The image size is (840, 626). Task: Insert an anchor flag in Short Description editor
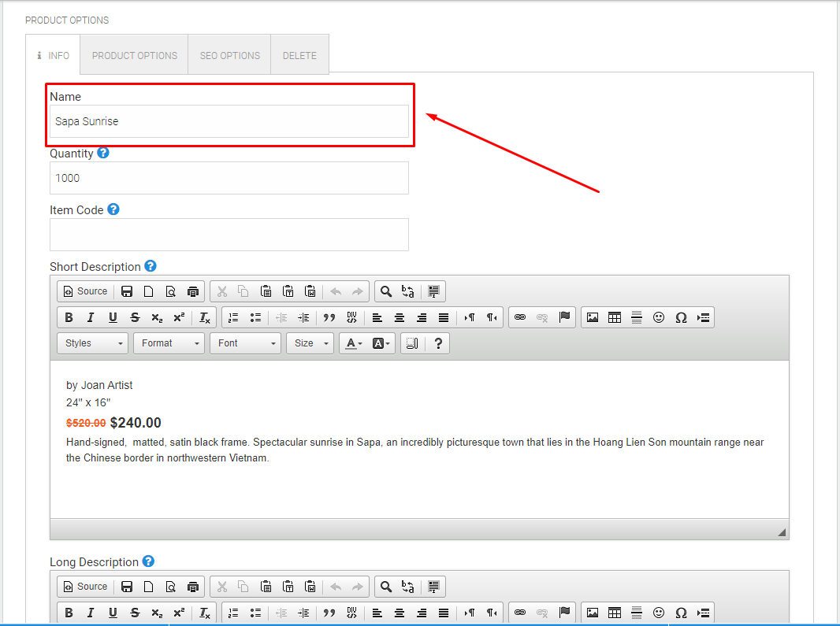[x=564, y=317]
